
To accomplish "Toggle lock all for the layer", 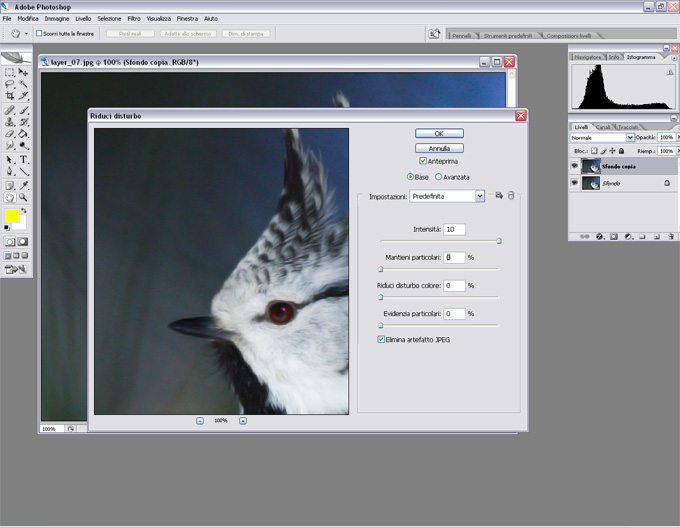I will pyautogui.click(x=621, y=151).
